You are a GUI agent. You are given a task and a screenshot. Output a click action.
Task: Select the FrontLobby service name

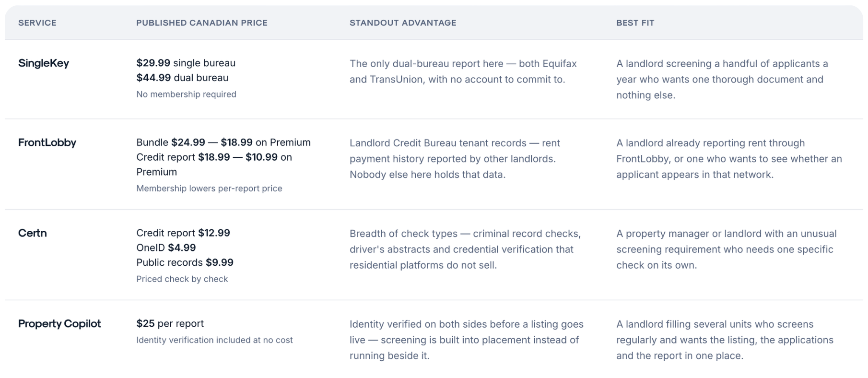[x=47, y=142]
